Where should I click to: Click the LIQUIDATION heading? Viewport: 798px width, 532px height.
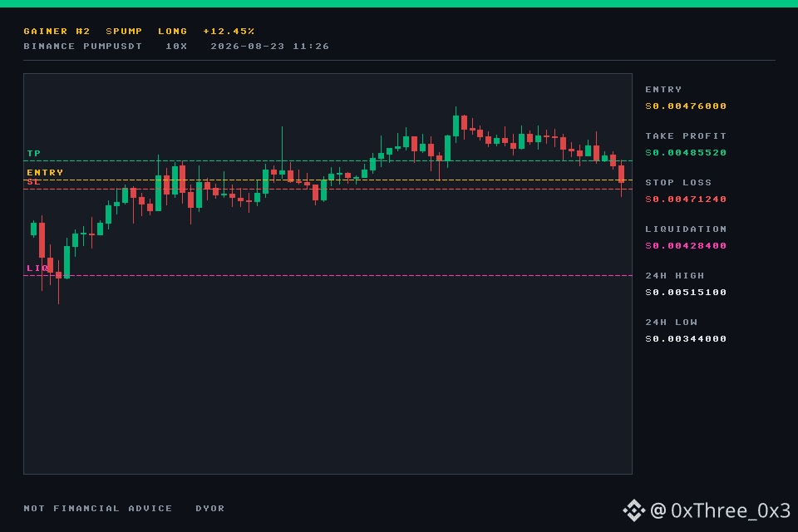(686, 229)
